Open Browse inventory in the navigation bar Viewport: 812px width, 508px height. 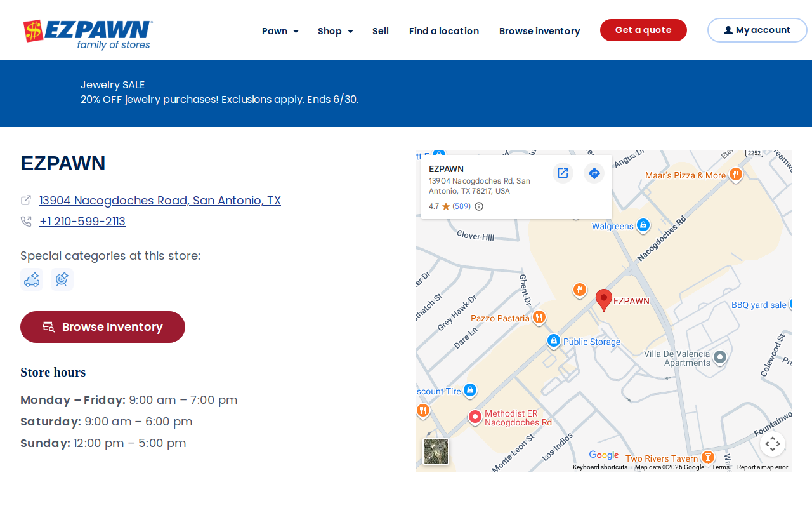[x=539, y=31]
